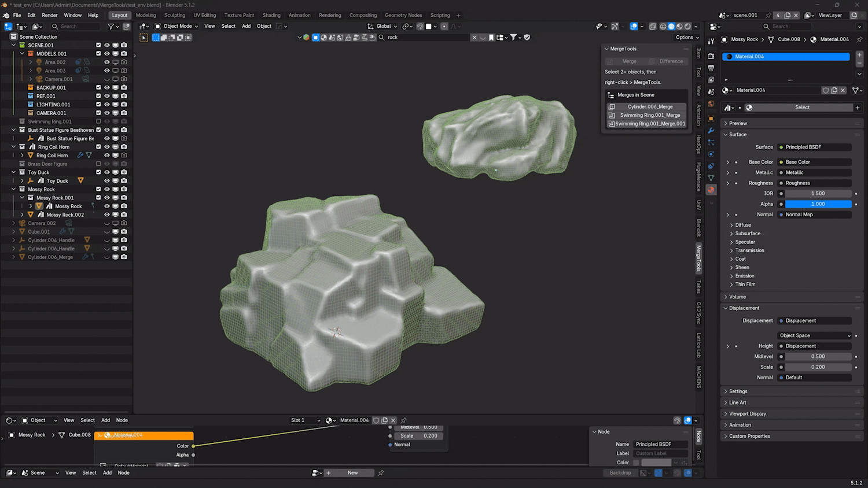Open the Output properties printer icon

click(711, 68)
